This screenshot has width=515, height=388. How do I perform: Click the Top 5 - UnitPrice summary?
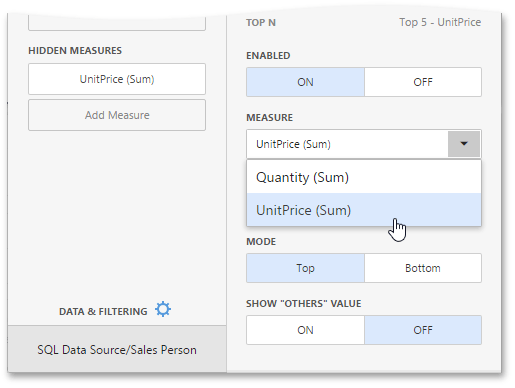click(x=440, y=22)
